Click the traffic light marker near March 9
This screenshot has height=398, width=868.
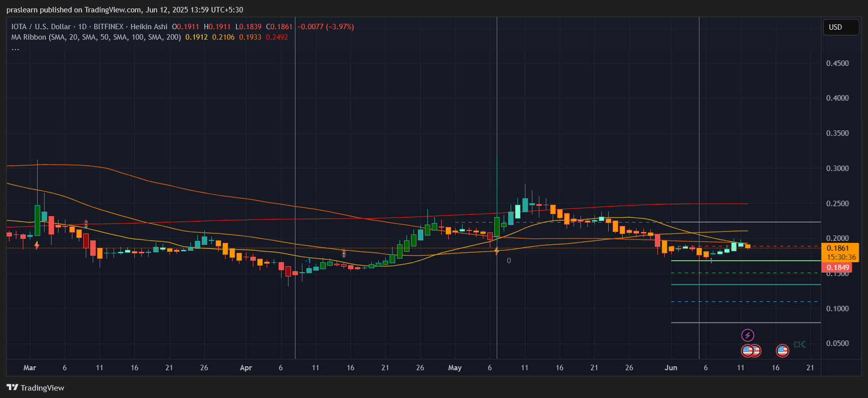pyautogui.click(x=86, y=224)
